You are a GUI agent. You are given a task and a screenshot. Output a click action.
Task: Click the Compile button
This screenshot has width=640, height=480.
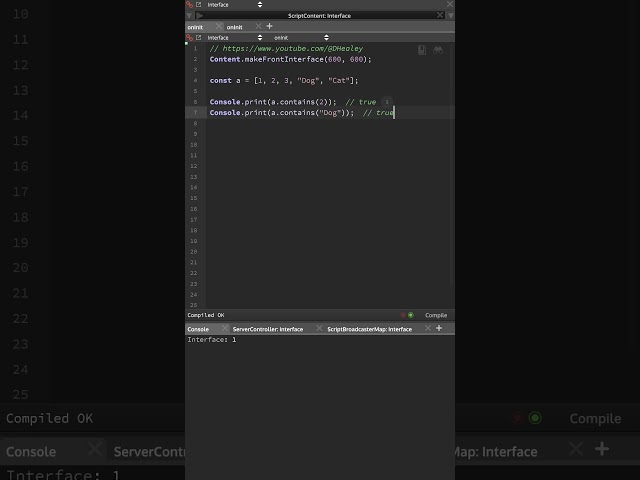[436, 315]
